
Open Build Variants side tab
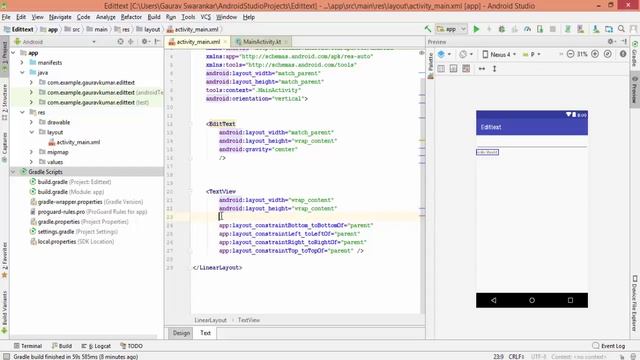coord(4,312)
